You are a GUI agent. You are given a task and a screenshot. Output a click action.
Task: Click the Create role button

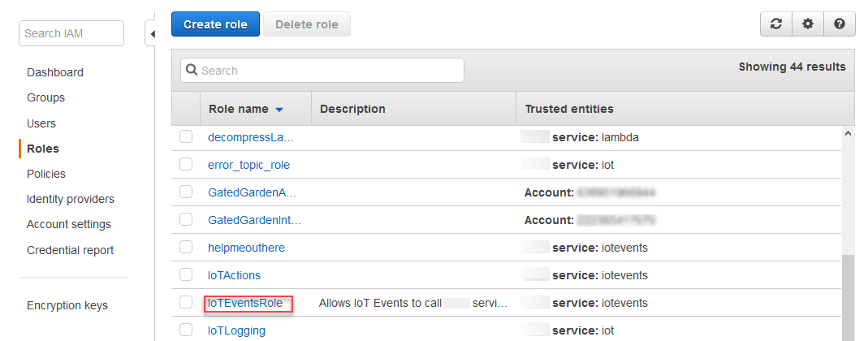coord(215,24)
